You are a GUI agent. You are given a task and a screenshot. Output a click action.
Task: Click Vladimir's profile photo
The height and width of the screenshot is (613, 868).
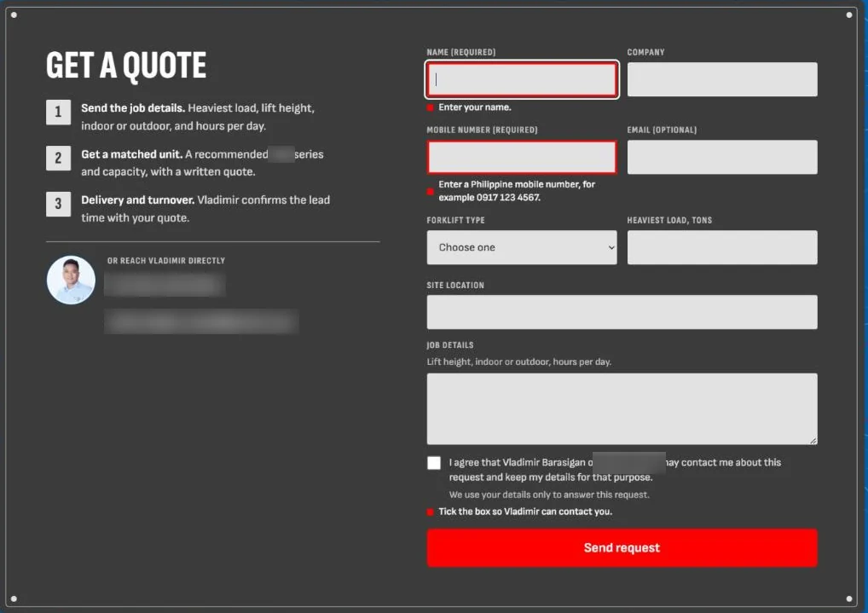click(x=71, y=280)
